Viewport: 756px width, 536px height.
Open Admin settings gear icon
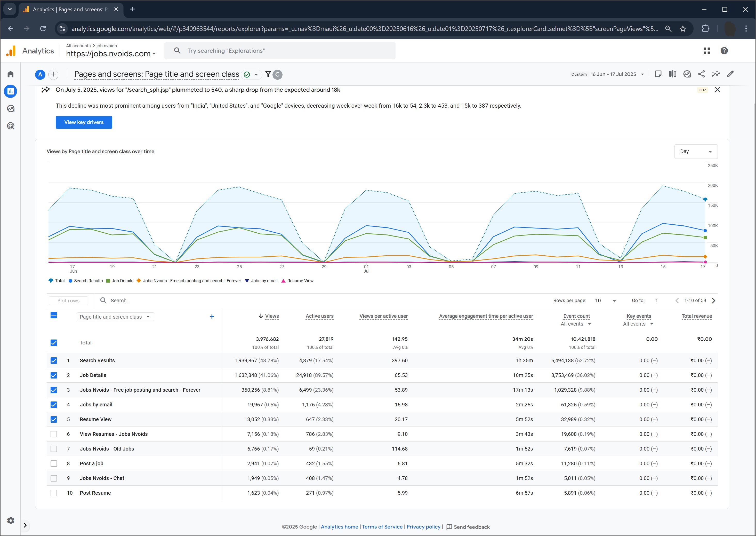[11, 521]
